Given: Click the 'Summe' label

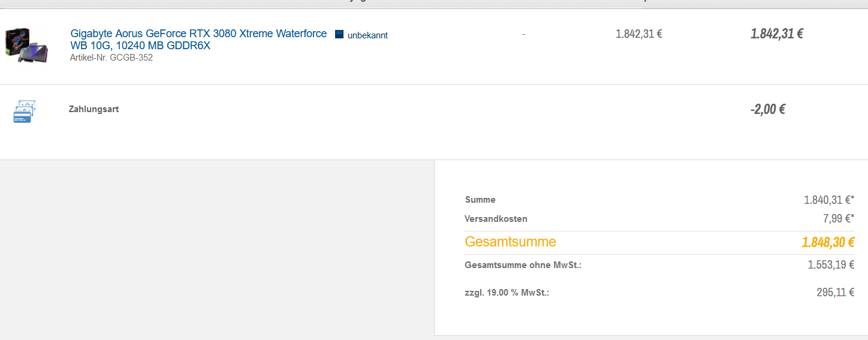Looking at the screenshot, I should 480,200.
